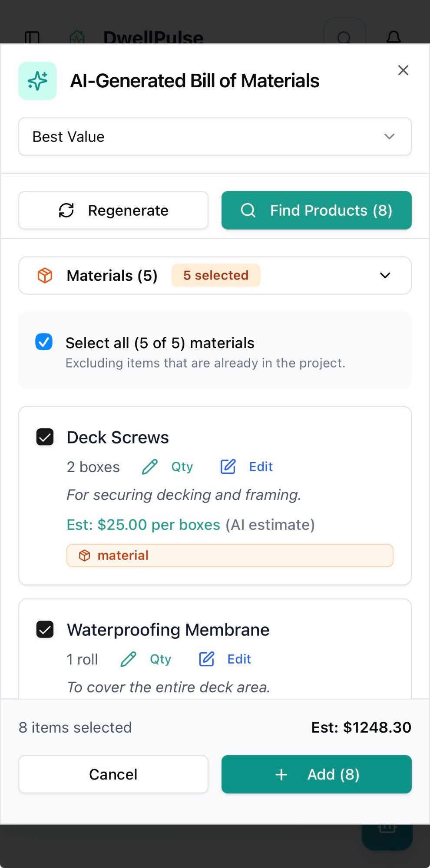430x868 pixels.
Task: Click the orange package icon next to Materials (5)
Action: [x=45, y=275]
